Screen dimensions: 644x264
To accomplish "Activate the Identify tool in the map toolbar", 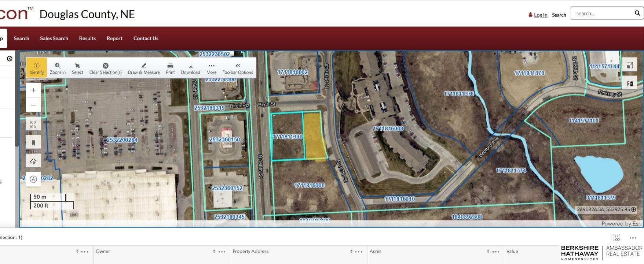I will pos(37,68).
